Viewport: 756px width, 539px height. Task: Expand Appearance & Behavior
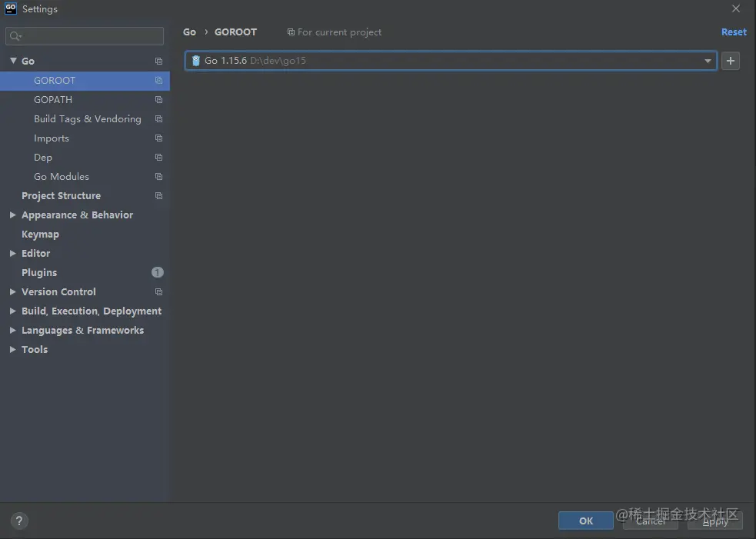click(13, 215)
